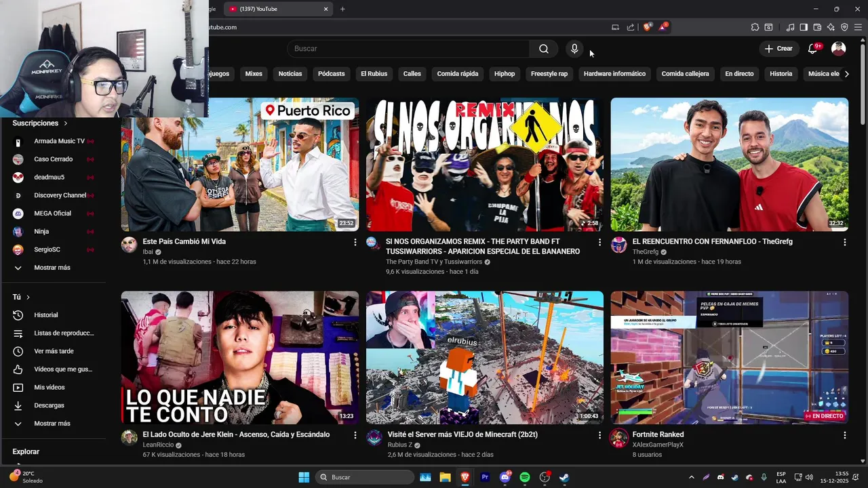Open the Minecraft 2b2t video thumbnail
The height and width of the screenshot is (488, 868).
click(x=485, y=358)
